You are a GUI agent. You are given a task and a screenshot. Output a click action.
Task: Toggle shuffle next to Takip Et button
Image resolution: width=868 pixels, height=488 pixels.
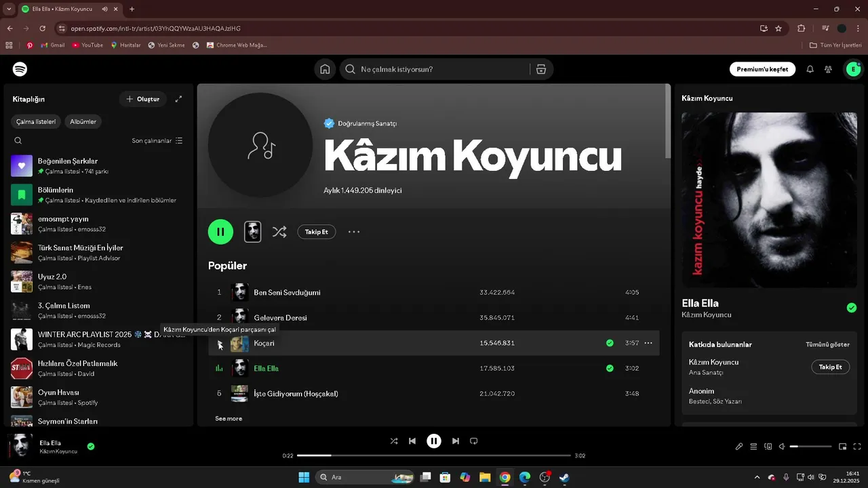279,232
